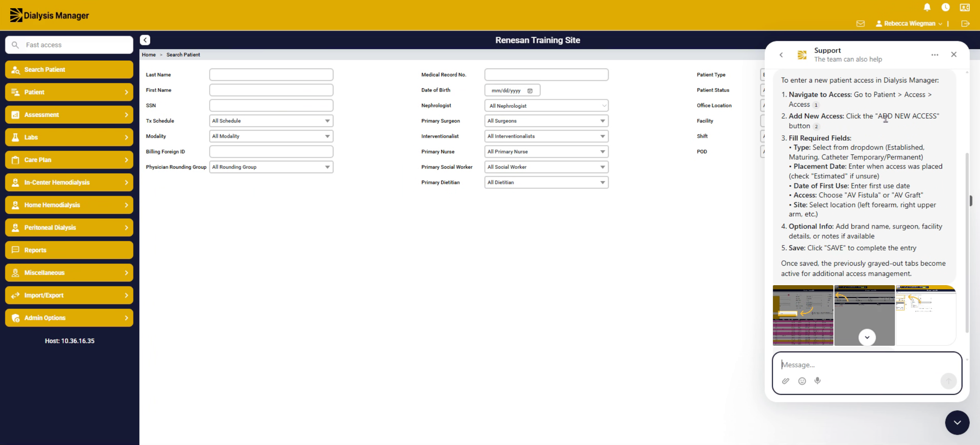The image size is (980, 445).
Task: Expand the Admin Options menu
Action: coord(69,318)
